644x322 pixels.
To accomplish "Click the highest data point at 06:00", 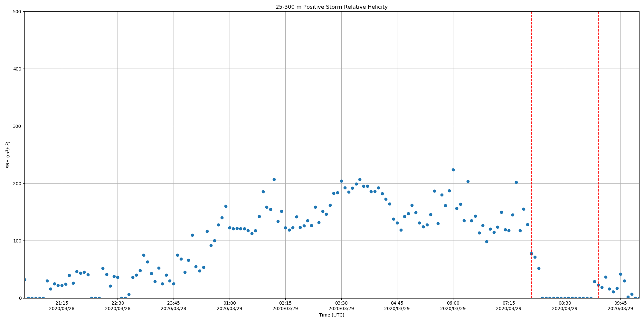I will [453, 170].
